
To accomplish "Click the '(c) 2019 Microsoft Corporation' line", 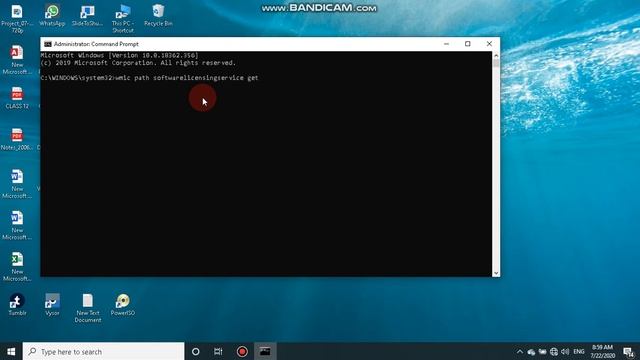I will [138, 63].
